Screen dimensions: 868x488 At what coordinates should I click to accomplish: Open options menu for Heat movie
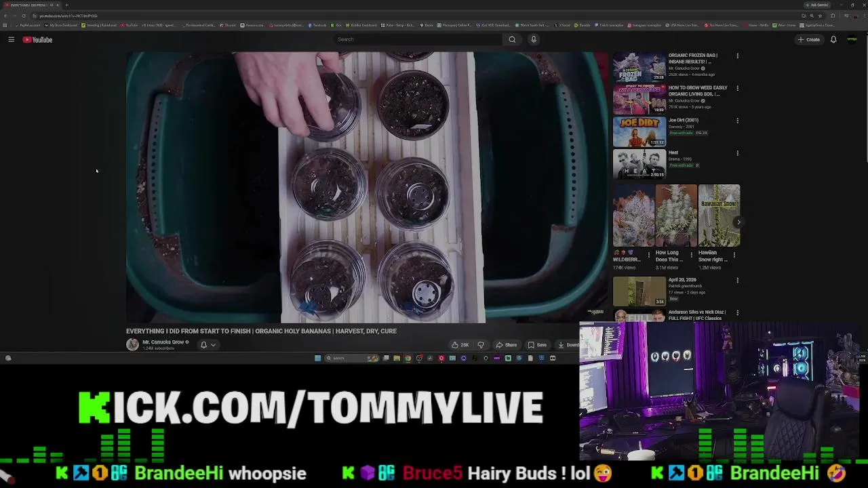737,154
